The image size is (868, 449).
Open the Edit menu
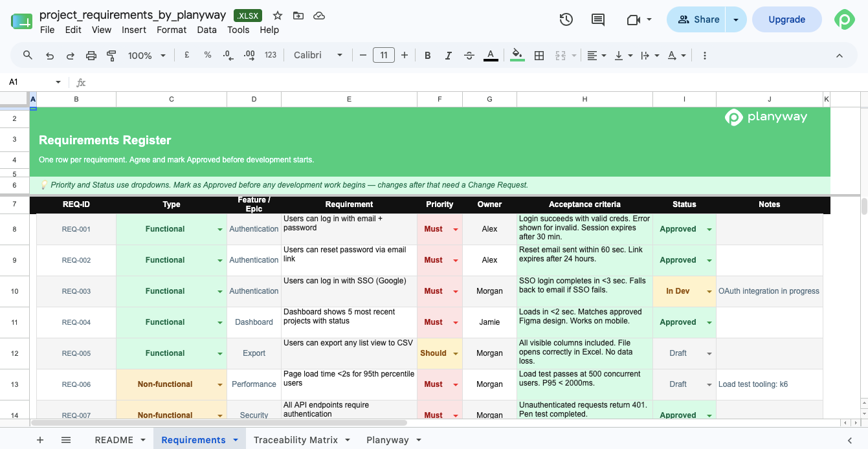pos(73,30)
